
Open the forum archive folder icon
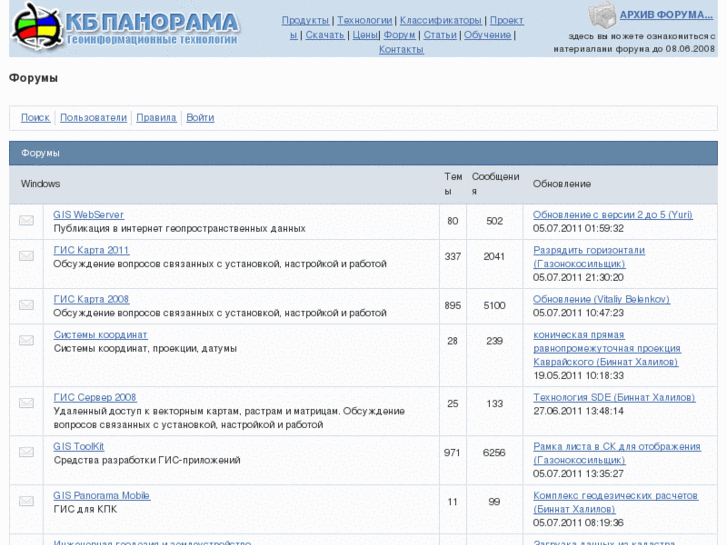pos(602,15)
